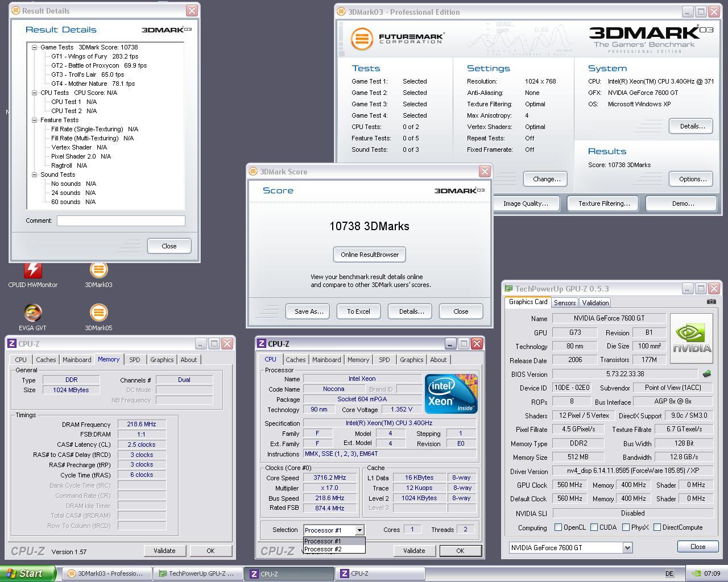Screen dimensions: 728x582
Task: Click the GPU-Z screenshot camera icon
Action: (711, 302)
